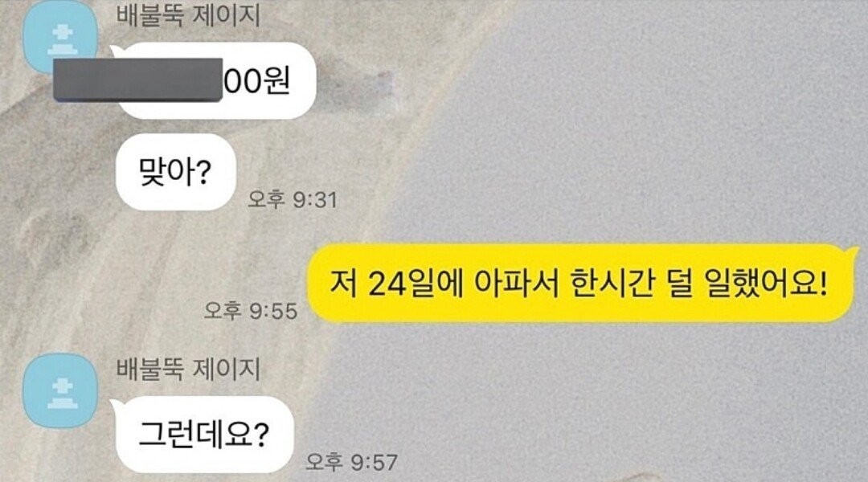The image size is (868, 482).
Task: Click the word 저 starting the yellow message
Action: (x=342, y=284)
